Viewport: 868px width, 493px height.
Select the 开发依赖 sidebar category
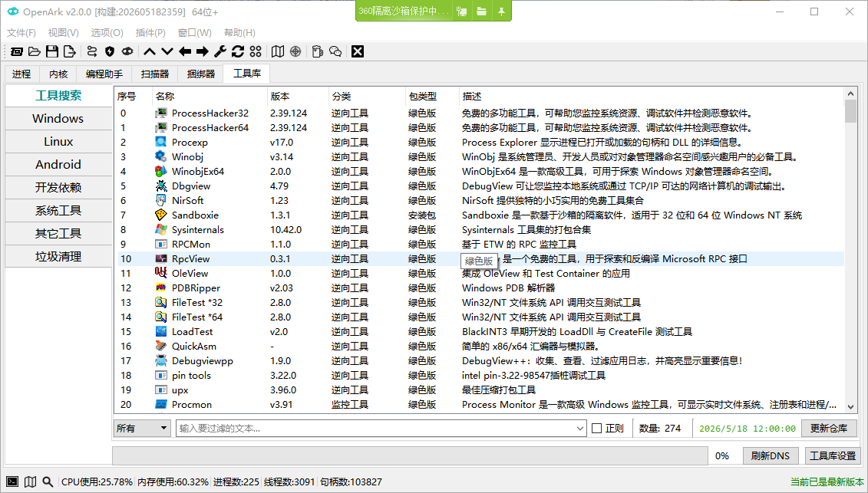pyautogui.click(x=58, y=188)
